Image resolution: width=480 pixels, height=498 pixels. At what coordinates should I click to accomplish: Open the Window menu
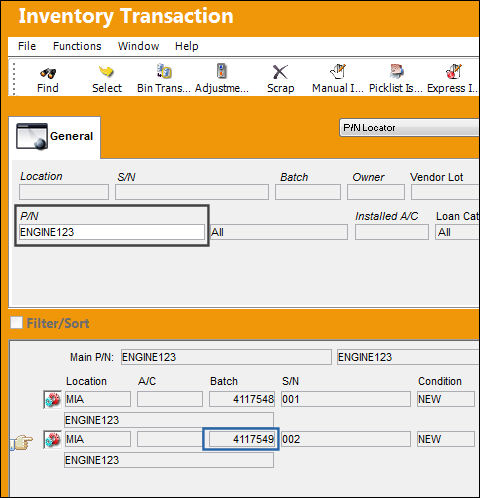pos(138,46)
